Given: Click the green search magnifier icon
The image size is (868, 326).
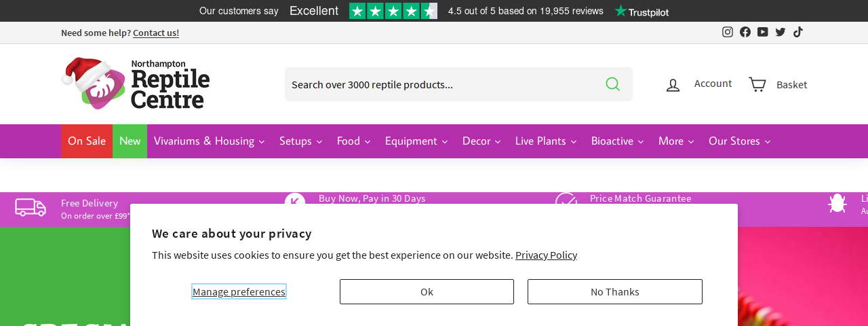Looking at the screenshot, I should tap(612, 84).
